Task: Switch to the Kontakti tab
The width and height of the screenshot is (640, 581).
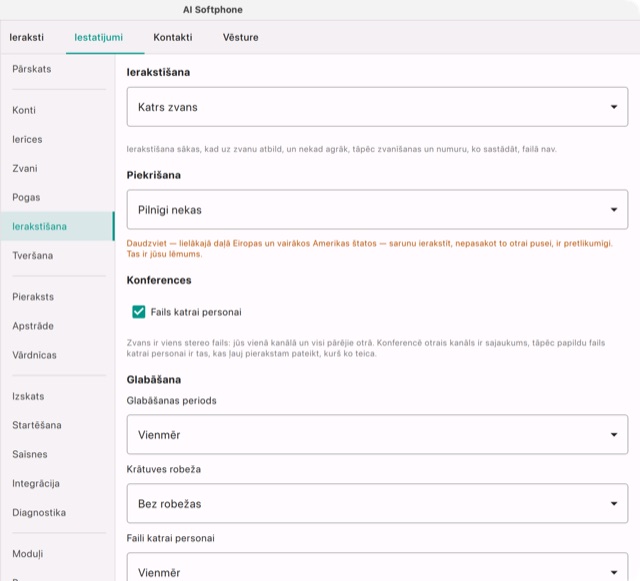Action: pos(173,37)
